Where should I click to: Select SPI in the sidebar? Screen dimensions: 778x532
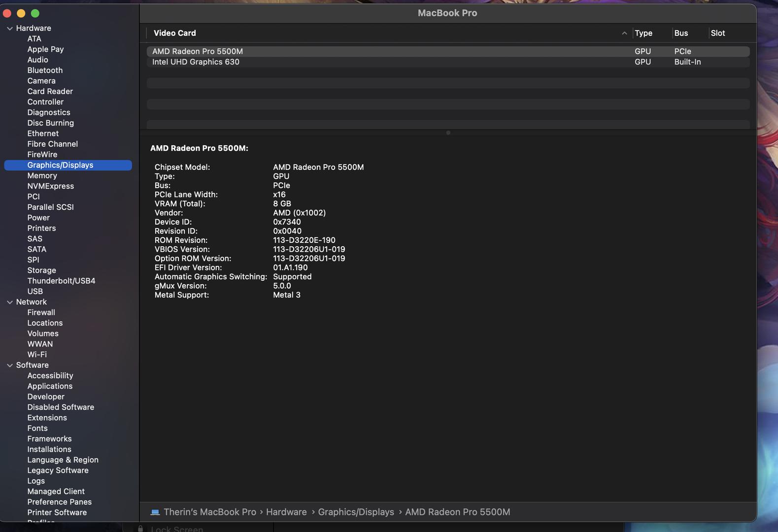point(33,260)
